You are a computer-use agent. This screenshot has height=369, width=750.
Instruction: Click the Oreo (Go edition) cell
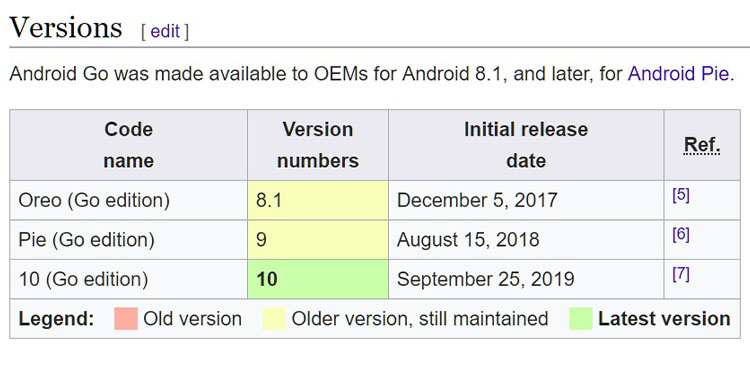[x=129, y=201]
